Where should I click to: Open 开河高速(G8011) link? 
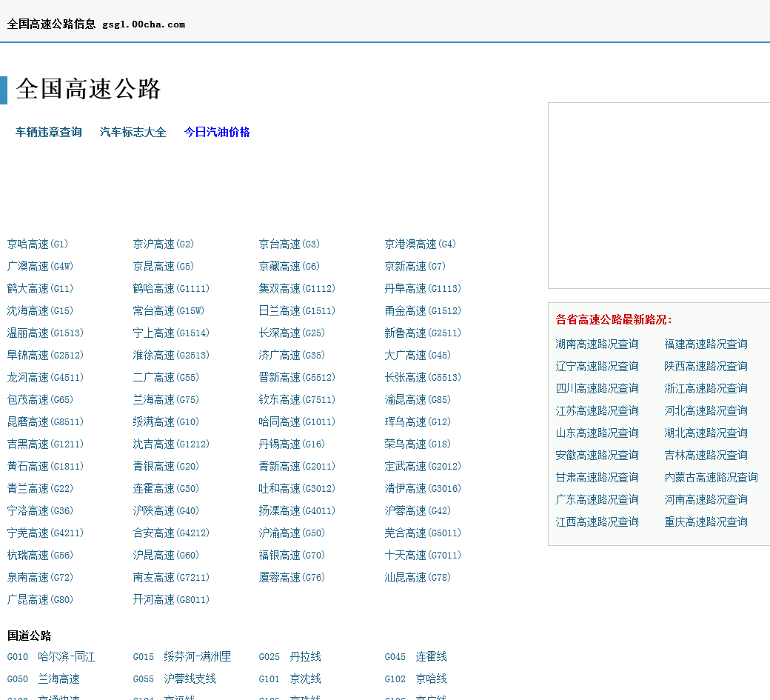point(171,600)
